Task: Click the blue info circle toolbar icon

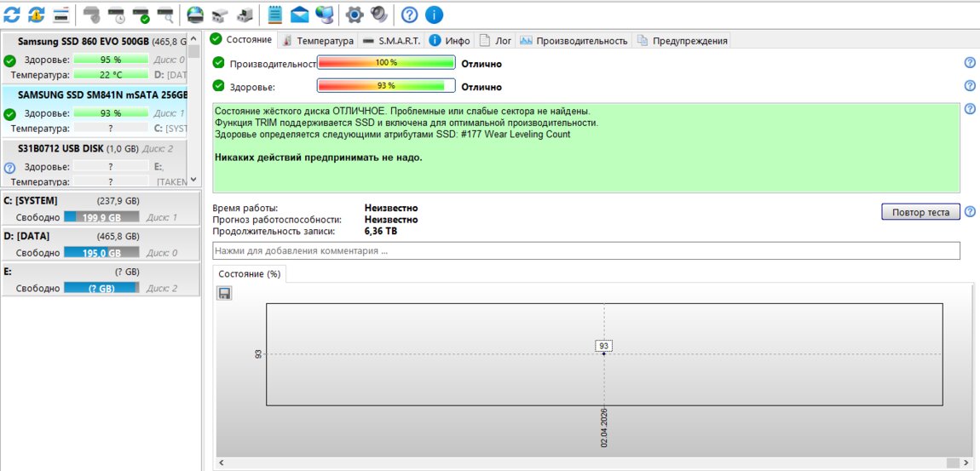Action: coord(434,14)
